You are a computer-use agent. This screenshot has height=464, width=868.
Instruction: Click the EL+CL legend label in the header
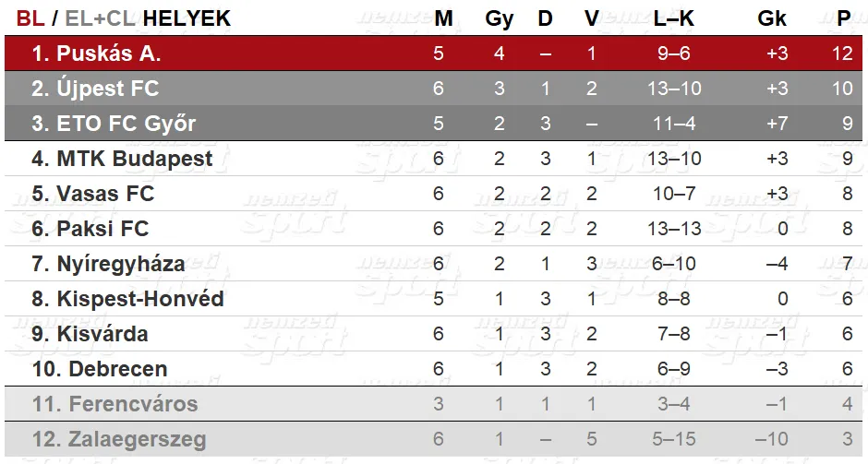coord(101,18)
